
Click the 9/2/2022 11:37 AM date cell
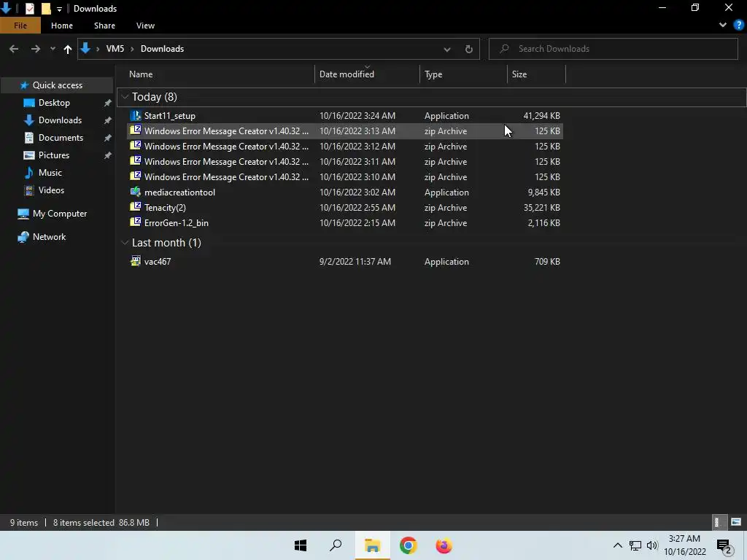click(x=355, y=262)
